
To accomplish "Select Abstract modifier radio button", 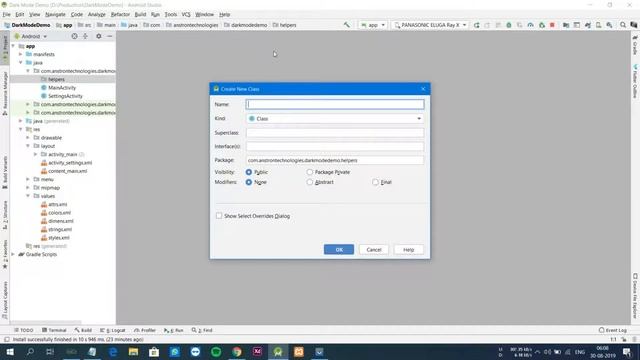I will click(x=310, y=182).
